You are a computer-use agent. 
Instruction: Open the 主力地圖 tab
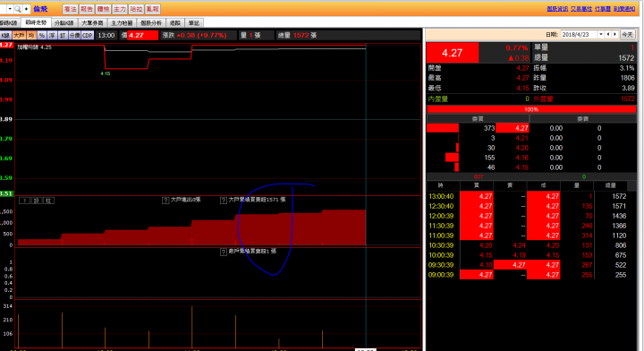[x=122, y=23]
